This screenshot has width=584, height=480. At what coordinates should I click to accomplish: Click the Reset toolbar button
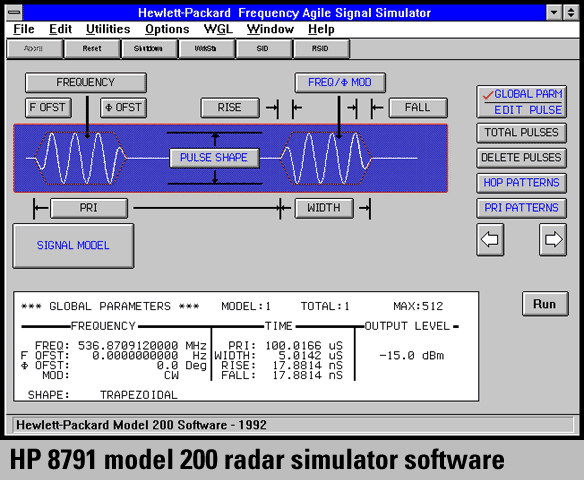92,49
